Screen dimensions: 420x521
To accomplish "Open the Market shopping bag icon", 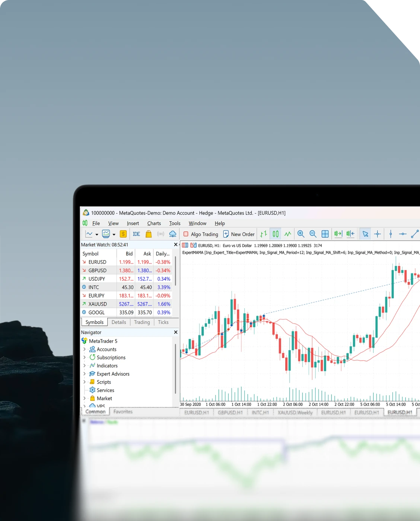I will tap(149, 234).
